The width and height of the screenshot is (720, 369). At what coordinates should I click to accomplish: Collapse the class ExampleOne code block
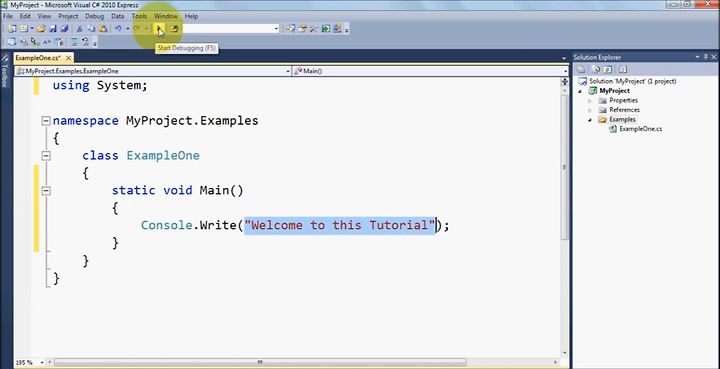tap(46, 156)
